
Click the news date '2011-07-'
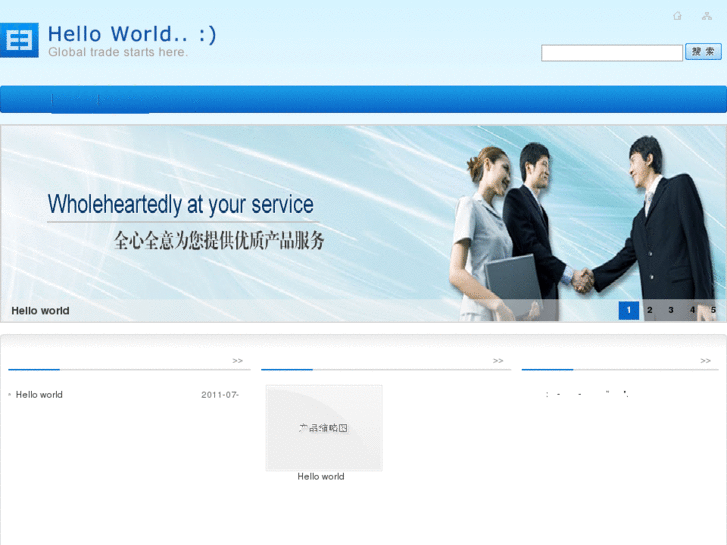tap(220, 395)
